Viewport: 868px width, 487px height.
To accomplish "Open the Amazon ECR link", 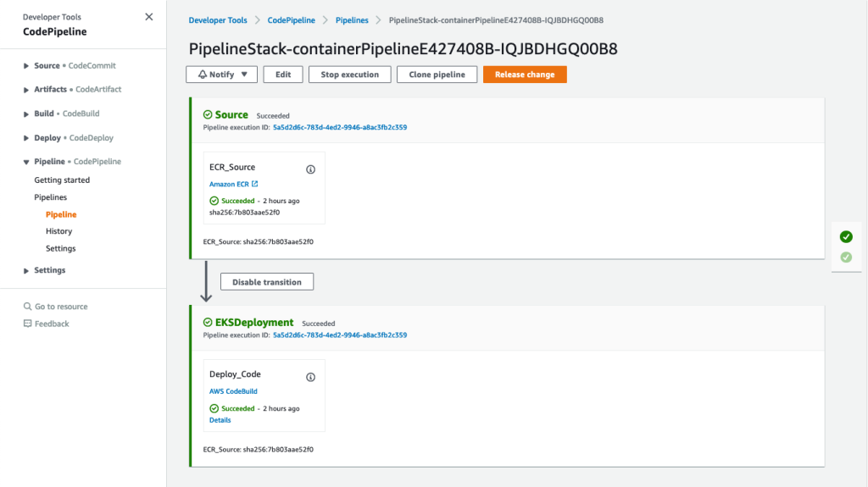I will 229,185.
